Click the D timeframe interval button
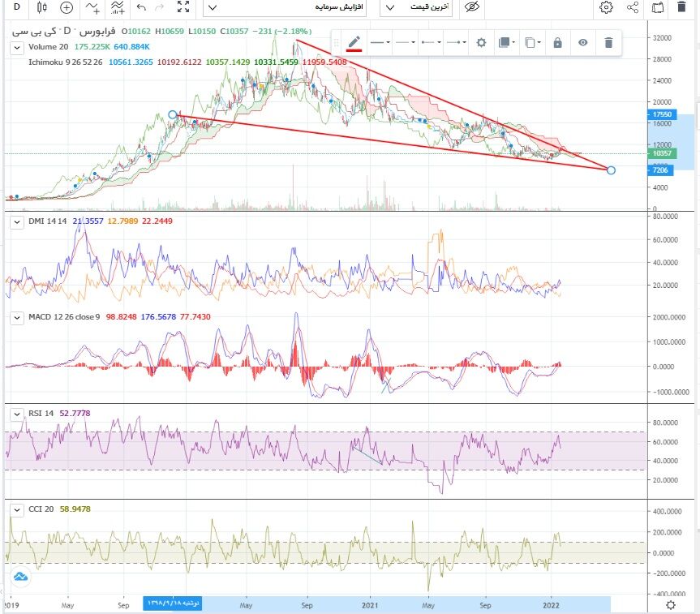Viewport: 700px width, 614px height. point(15,7)
